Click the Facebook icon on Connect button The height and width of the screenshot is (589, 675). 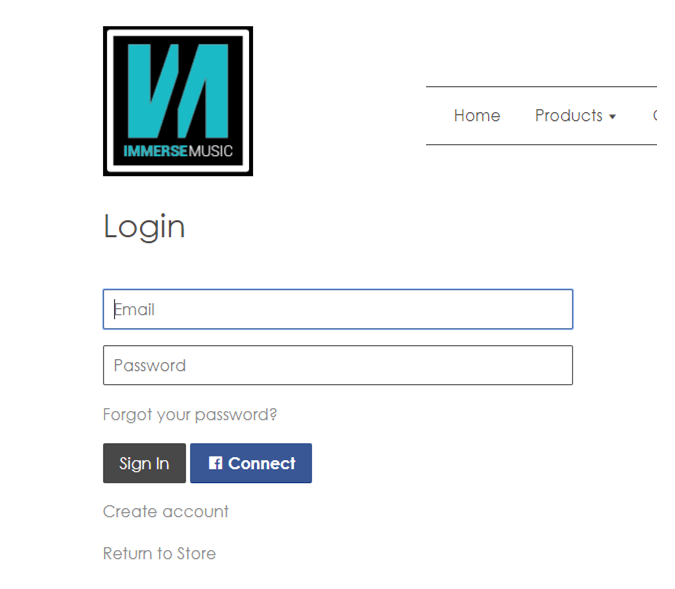click(x=215, y=463)
